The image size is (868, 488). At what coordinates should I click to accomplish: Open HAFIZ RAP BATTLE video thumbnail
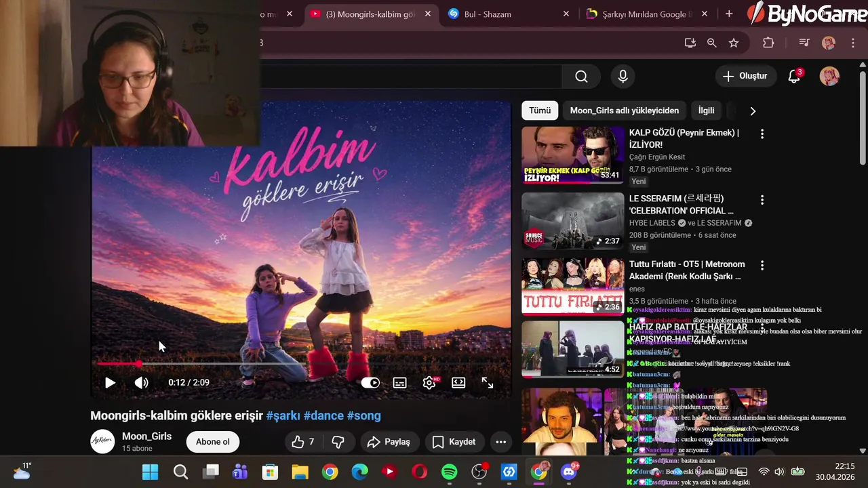(x=572, y=349)
